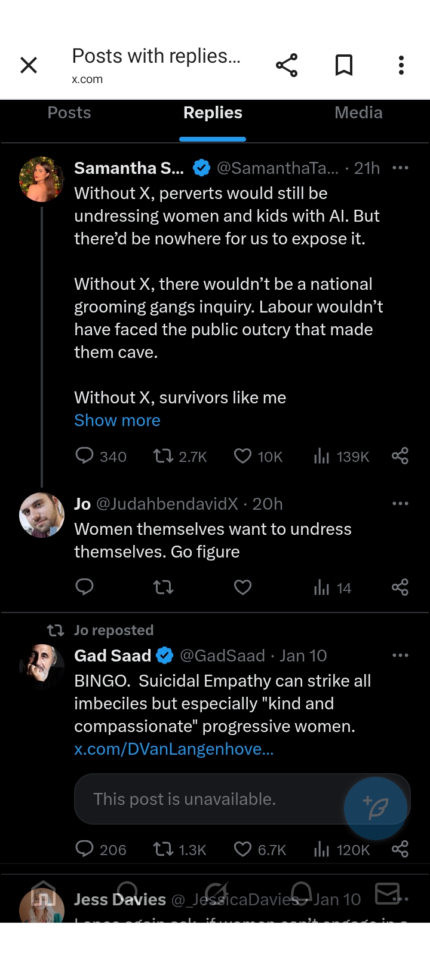Expand Samantha's post with Show more
The image size is (430, 980).
point(117,420)
